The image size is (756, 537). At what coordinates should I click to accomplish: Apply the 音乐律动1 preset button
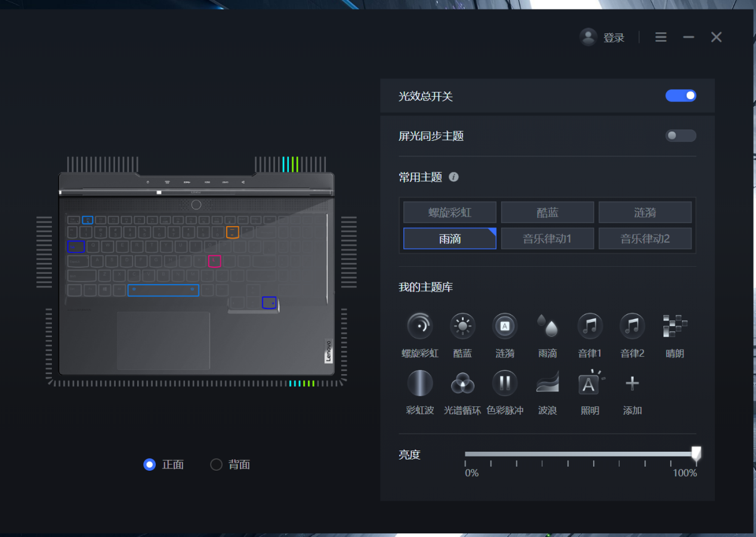coord(547,238)
